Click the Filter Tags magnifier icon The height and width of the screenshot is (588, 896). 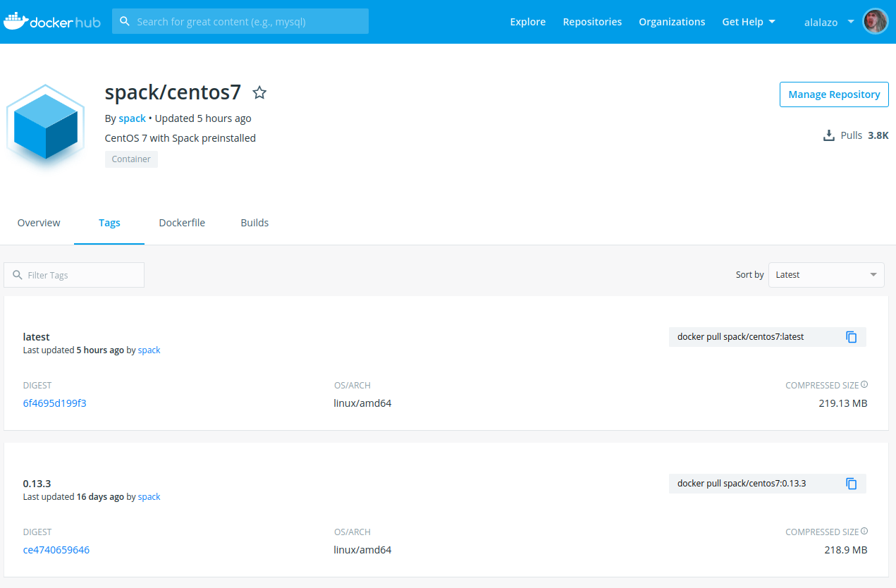click(x=18, y=275)
